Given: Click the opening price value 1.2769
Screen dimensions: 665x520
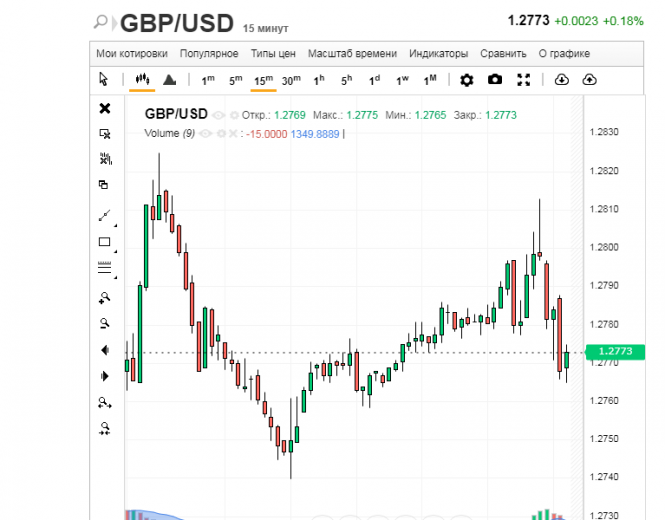Looking at the screenshot, I should point(290,115).
